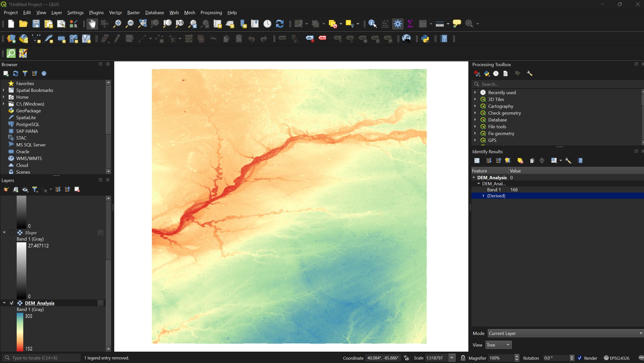The width and height of the screenshot is (644, 363).
Task: Open Statistical Summary sigma icon
Action: (410, 24)
